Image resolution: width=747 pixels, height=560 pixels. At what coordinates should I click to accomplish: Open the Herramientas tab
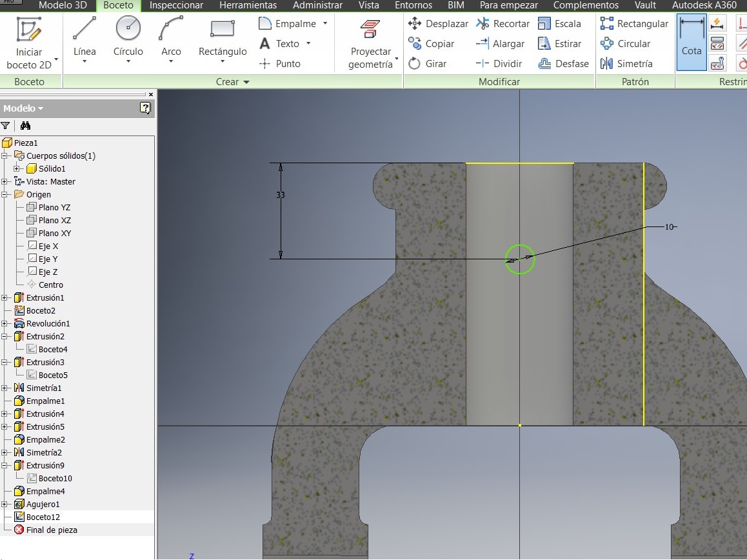[248, 5]
